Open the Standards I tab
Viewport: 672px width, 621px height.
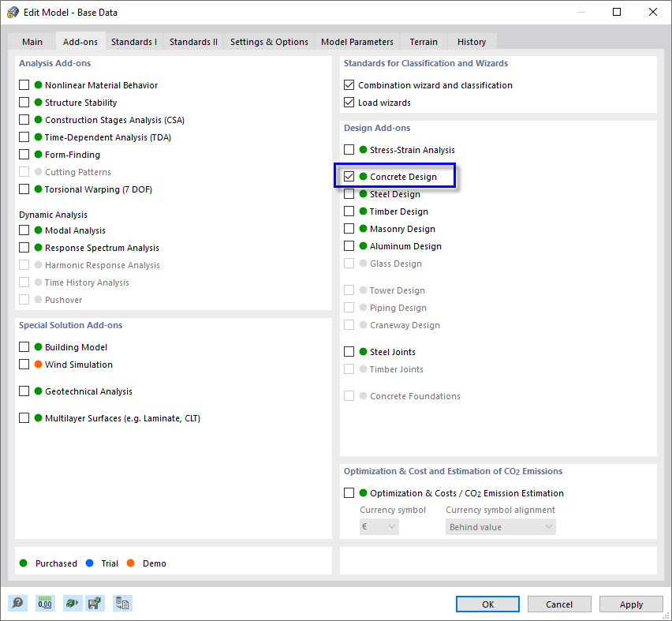(134, 42)
